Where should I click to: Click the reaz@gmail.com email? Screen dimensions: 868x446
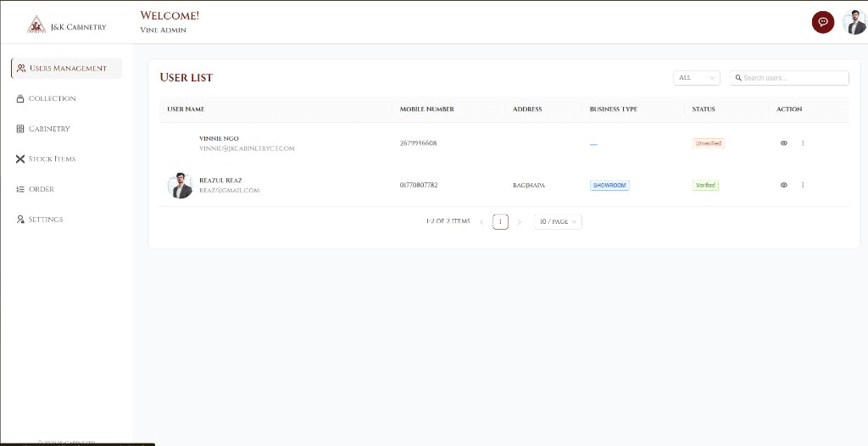tap(229, 191)
